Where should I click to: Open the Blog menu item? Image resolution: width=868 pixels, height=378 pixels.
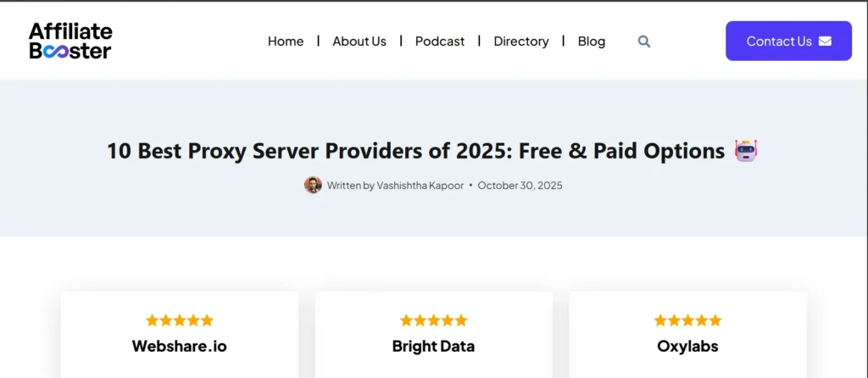pyautogui.click(x=591, y=42)
